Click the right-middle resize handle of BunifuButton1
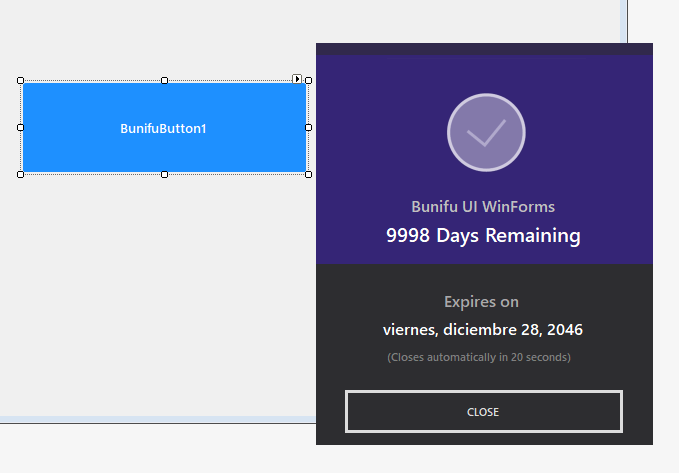This screenshot has width=679, height=473. pyautogui.click(x=308, y=127)
